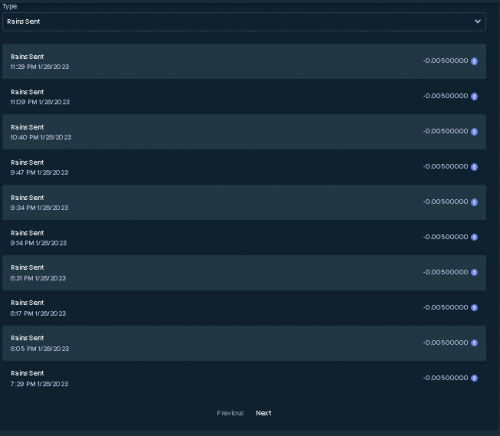Select the timestamp 8:17 PM 1/28/2023

[x=38, y=314]
